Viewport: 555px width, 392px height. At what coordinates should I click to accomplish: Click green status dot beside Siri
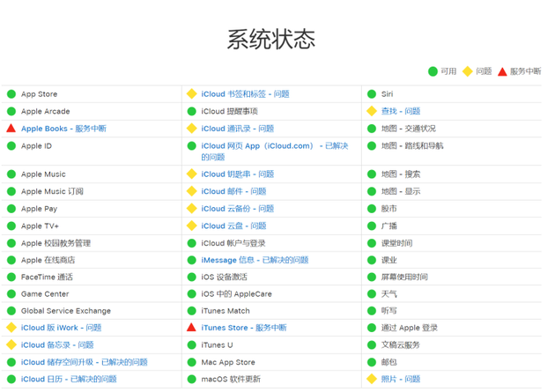(x=372, y=93)
